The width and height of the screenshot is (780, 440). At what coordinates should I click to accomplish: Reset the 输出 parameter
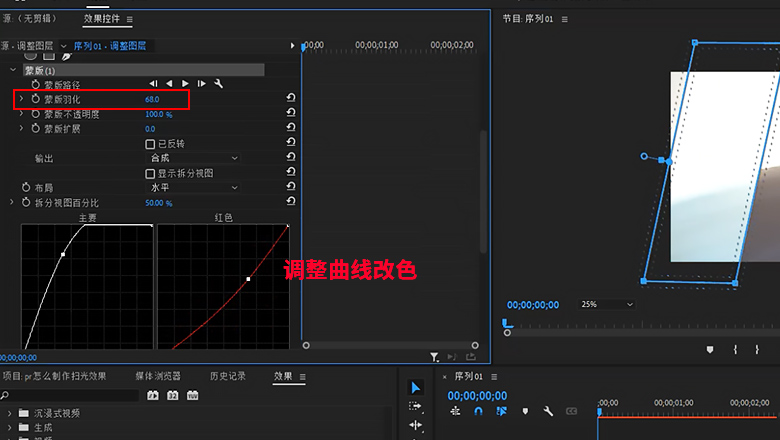(x=291, y=157)
